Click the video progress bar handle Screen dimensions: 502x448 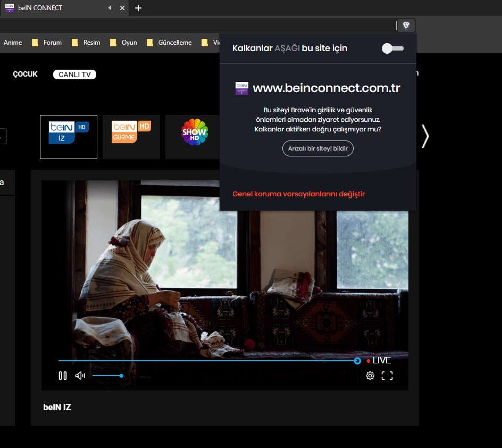(x=357, y=361)
